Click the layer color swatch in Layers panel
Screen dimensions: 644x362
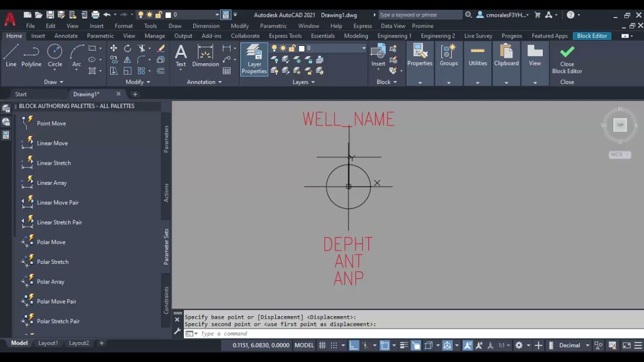(301, 48)
